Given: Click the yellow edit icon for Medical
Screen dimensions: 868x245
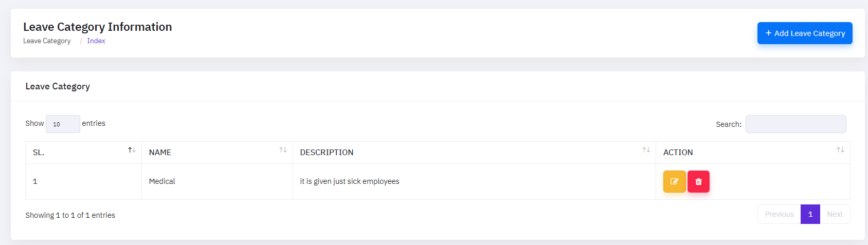Looking at the screenshot, I should pyautogui.click(x=674, y=181).
